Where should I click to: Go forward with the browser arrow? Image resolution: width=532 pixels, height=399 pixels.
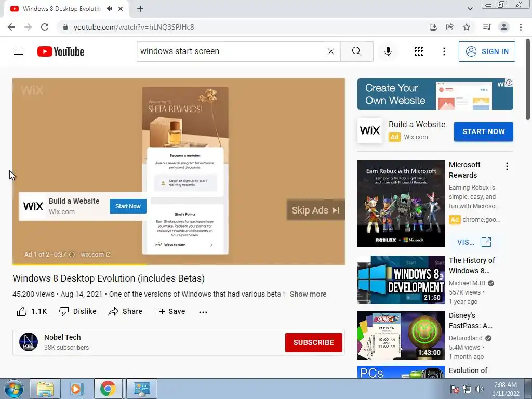(x=28, y=27)
